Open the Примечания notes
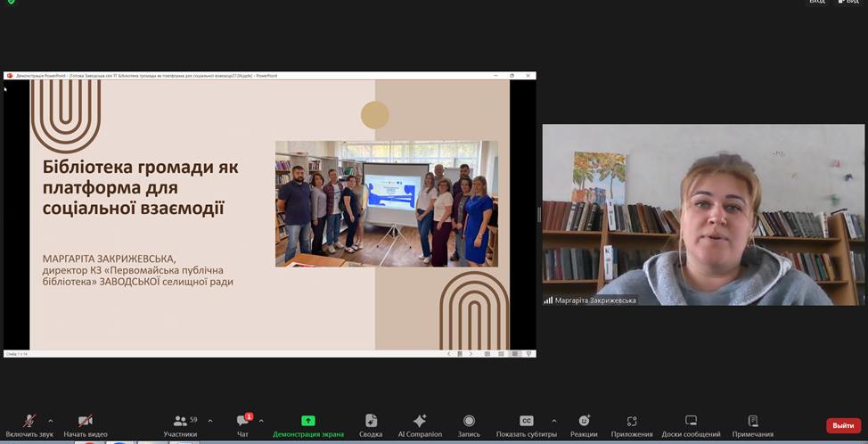Viewport: 868px width, 444px height. pyautogui.click(x=753, y=426)
